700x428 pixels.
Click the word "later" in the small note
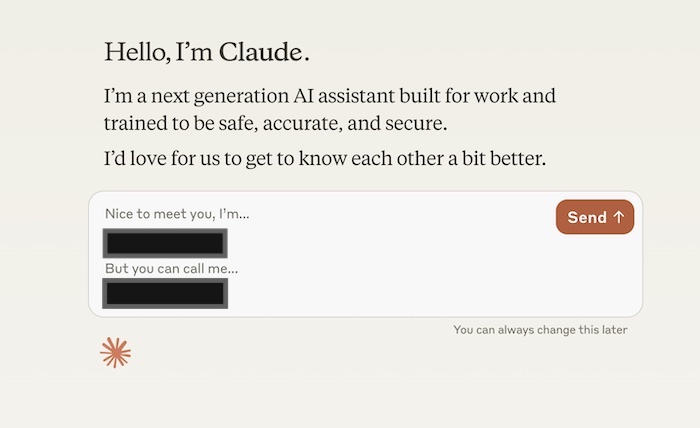(x=613, y=329)
